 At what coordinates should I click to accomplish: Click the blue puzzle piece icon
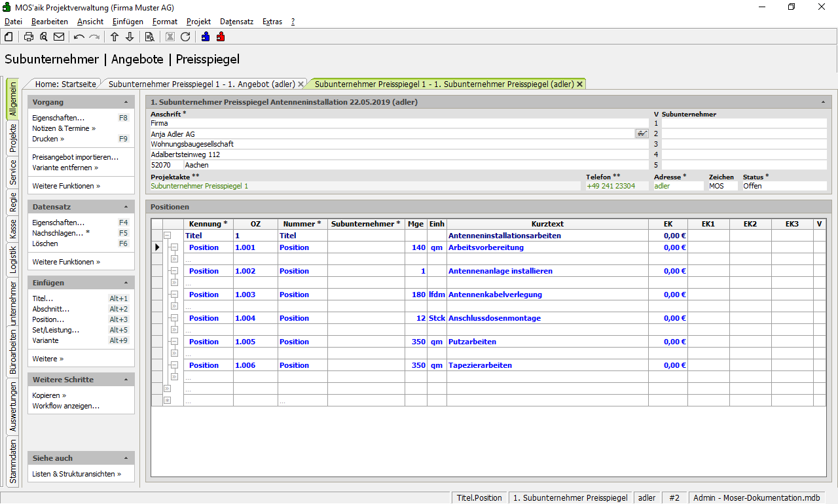[x=206, y=37]
